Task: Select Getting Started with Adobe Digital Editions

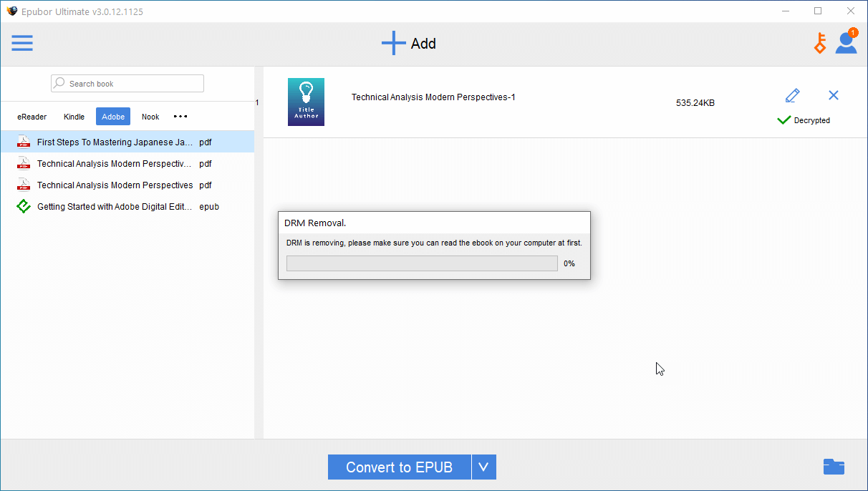Action: (x=127, y=206)
